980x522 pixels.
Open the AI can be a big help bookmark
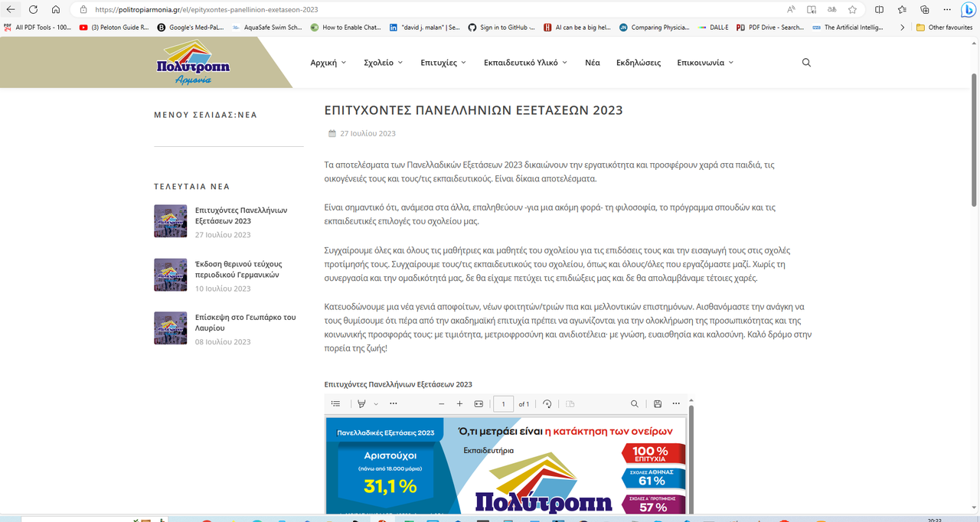point(577,27)
